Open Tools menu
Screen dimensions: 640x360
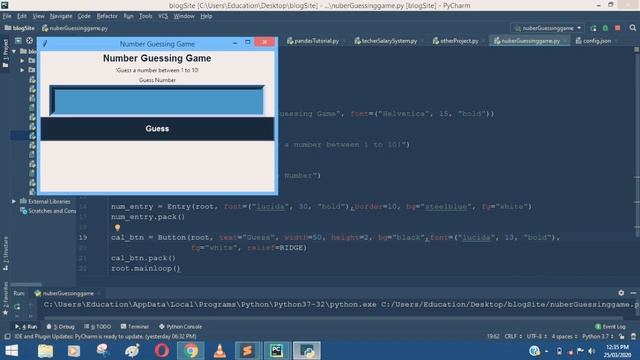145,16
